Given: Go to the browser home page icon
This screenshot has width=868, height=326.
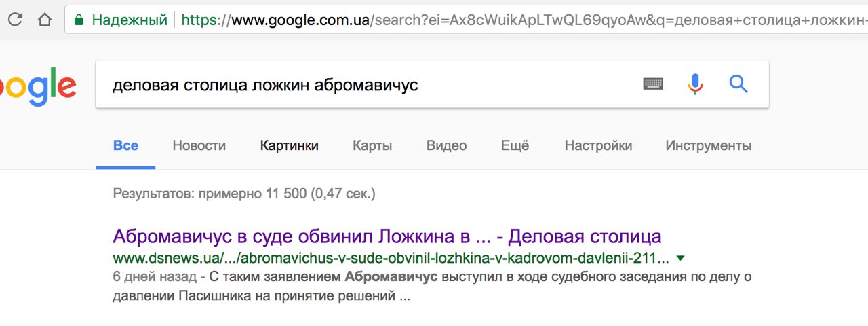Looking at the screenshot, I should pos(45,20).
